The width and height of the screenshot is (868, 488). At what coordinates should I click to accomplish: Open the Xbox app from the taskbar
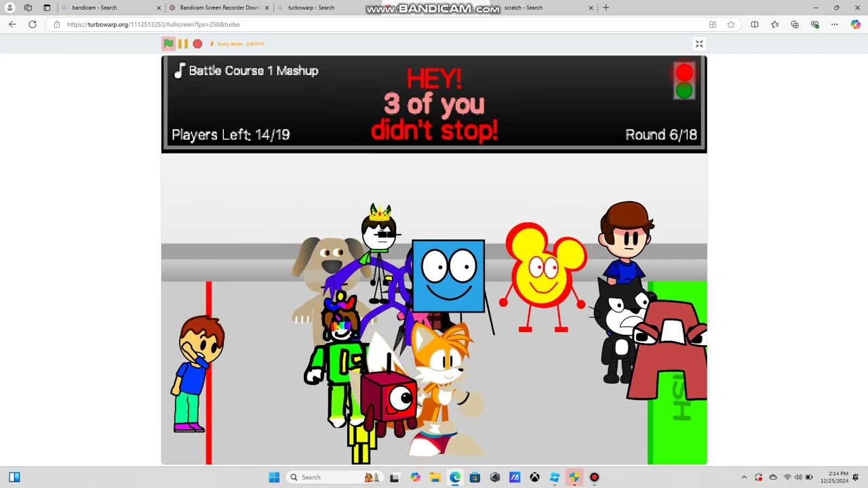(x=534, y=477)
